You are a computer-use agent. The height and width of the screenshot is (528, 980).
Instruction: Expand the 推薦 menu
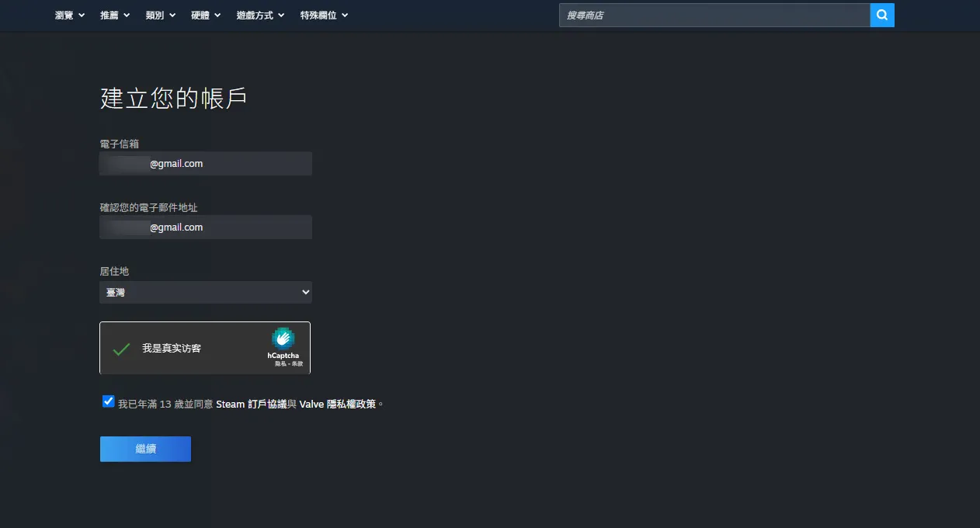point(115,15)
